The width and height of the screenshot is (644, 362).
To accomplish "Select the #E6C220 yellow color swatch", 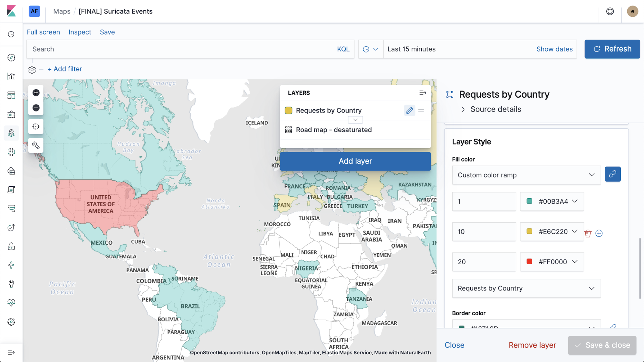I will [529, 231].
